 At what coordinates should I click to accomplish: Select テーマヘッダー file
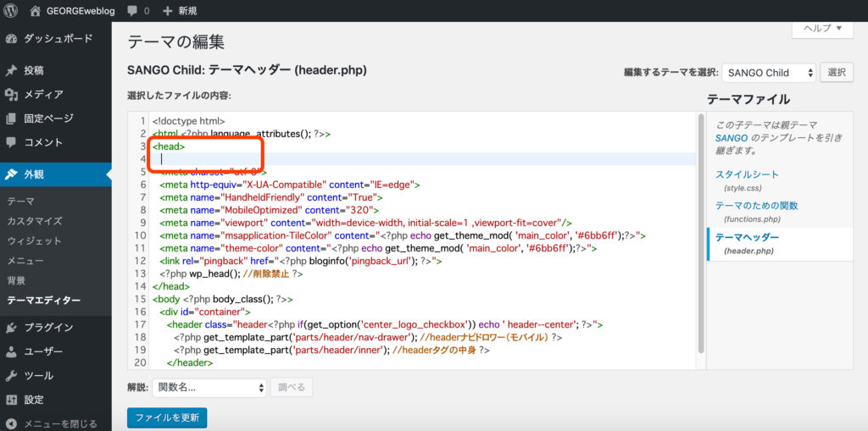(747, 237)
